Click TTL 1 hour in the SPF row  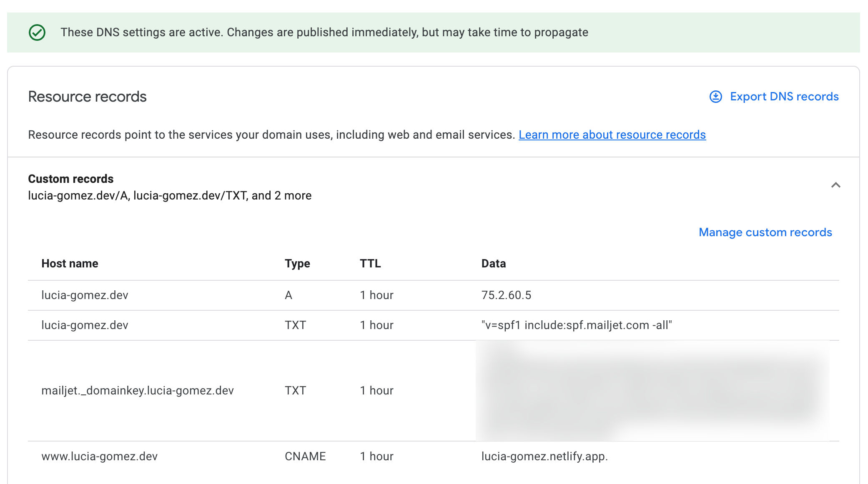tap(377, 325)
